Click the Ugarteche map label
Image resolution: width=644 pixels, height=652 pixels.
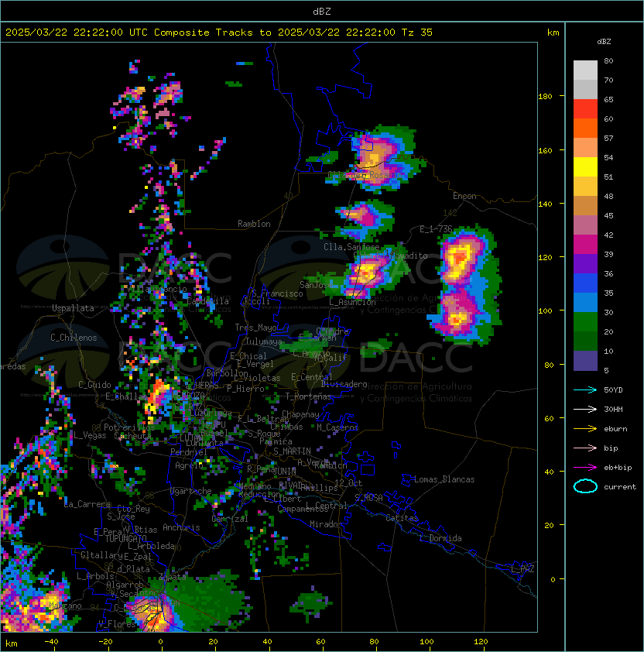pos(191,491)
